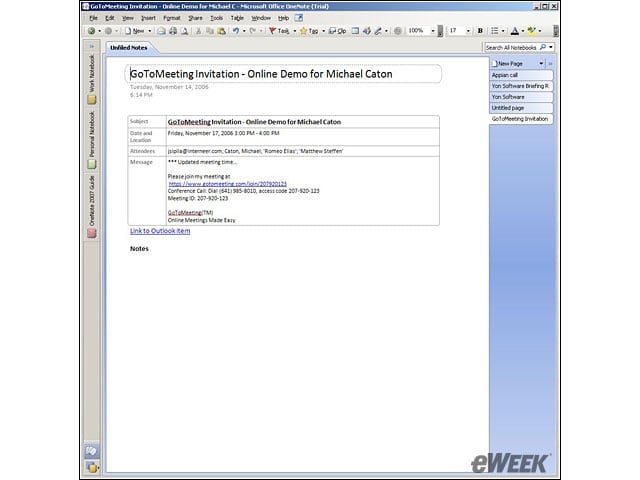Open the Yon Software Briefing page tab
The height and width of the screenshot is (480, 640).
point(521,86)
